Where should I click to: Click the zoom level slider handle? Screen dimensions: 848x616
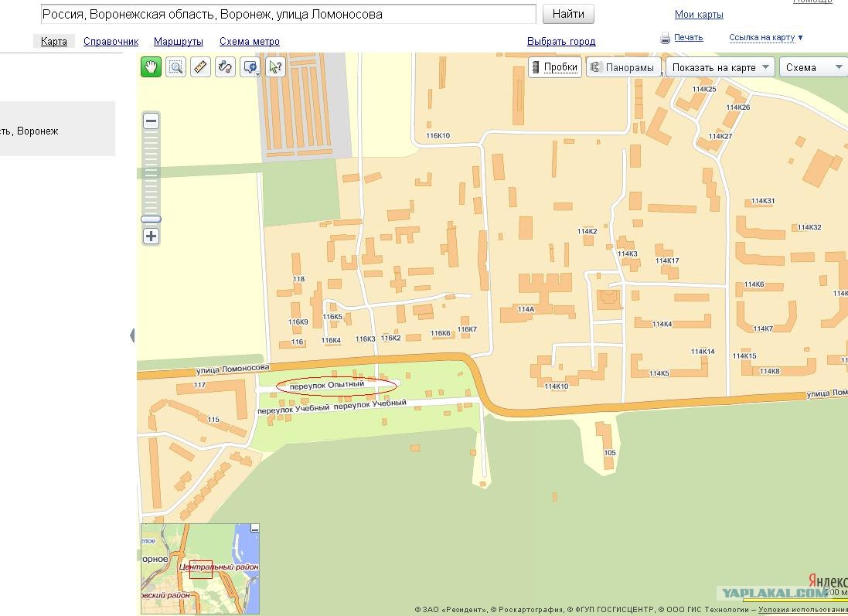click(151, 219)
